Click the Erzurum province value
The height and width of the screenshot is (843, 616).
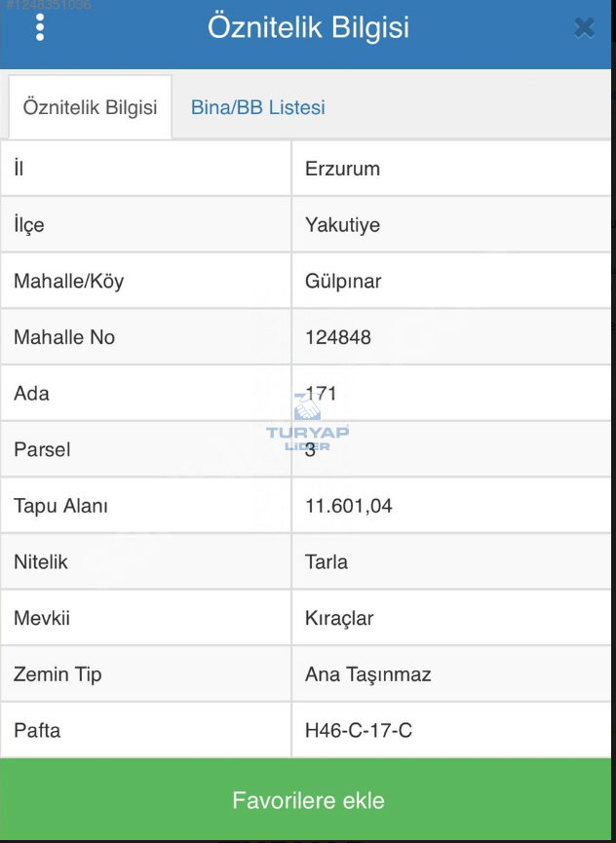pos(342,169)
